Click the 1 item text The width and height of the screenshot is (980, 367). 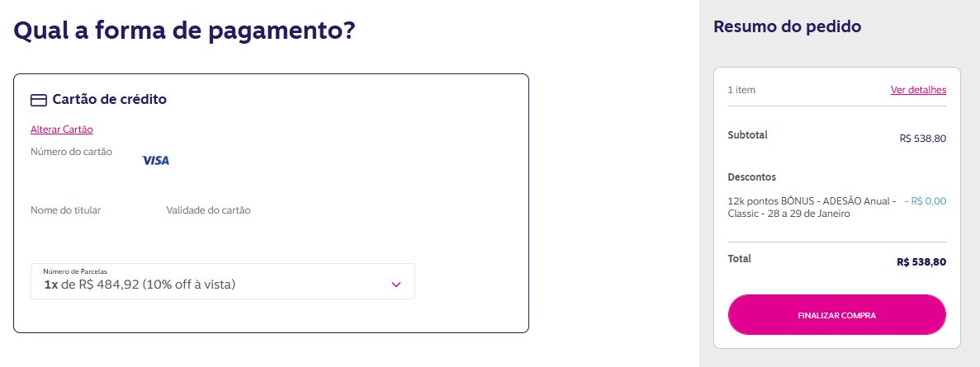(x=742, y=90)
